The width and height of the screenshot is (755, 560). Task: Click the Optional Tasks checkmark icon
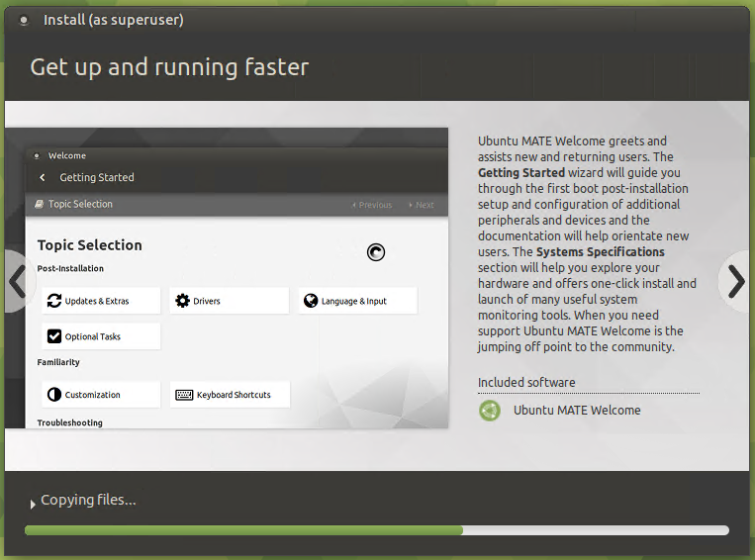(53, 336)
